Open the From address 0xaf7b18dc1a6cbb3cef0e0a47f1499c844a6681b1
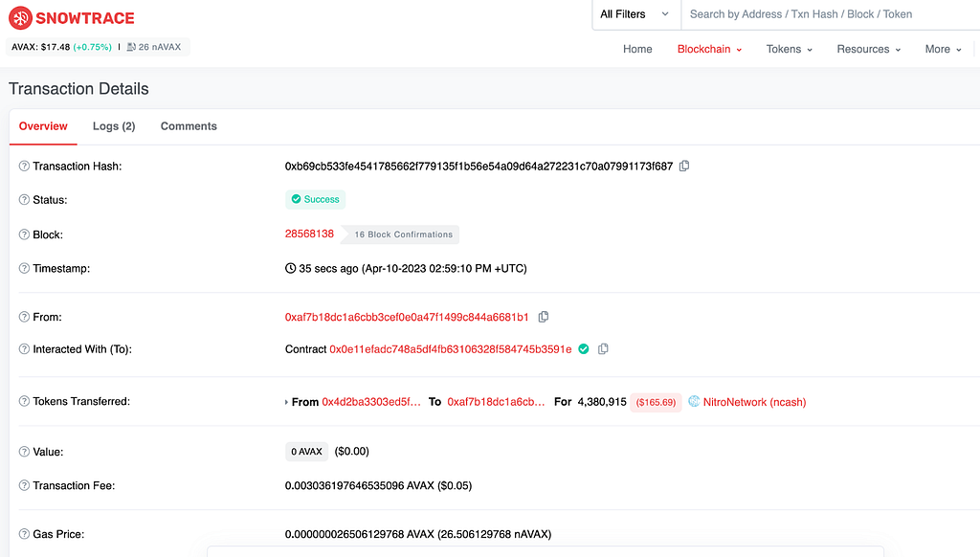The width and height of the screenshot is (980, 557). (x=407, y=317)
